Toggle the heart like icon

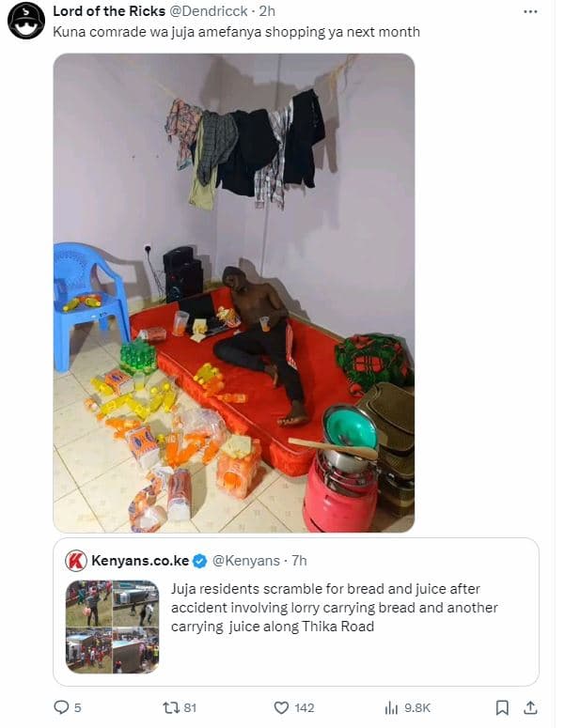coord(281,707)
